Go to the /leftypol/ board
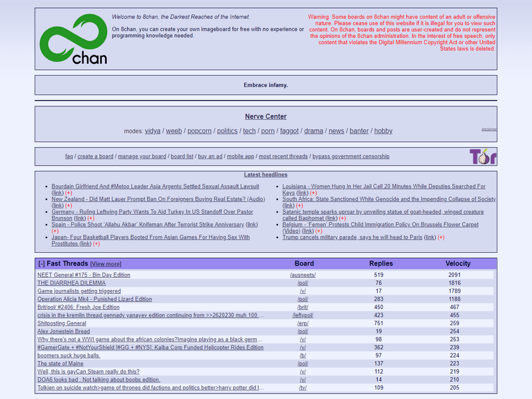The width and height of the screenshot is (532, 399). tap(303, 315)
